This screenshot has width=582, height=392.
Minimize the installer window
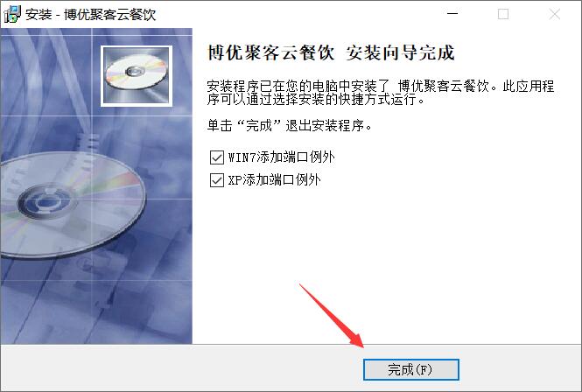452,14
